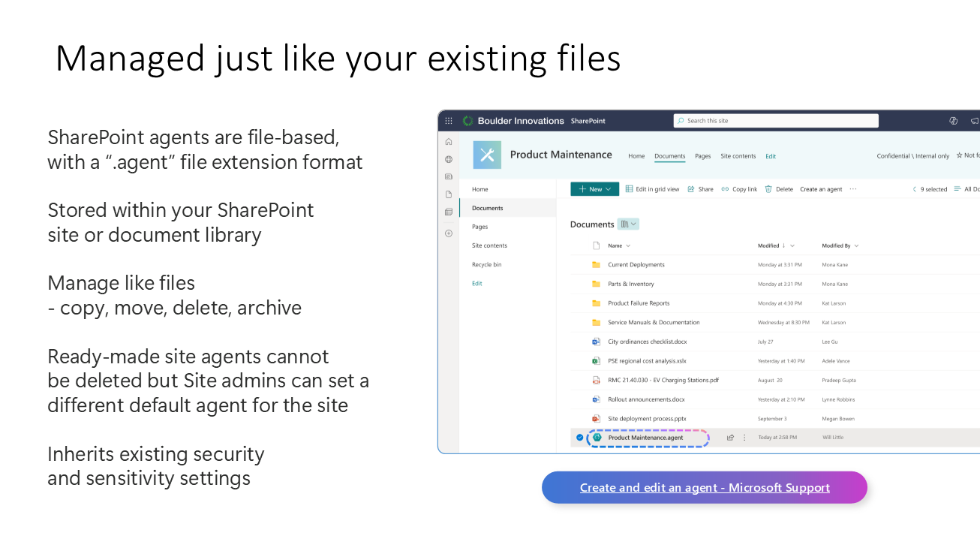Open the All Documents view menu

pos(967,189)
